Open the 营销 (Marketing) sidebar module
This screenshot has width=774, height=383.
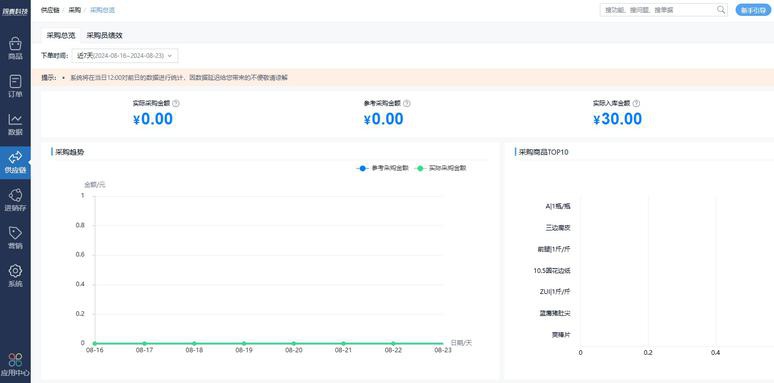point(15,238)
